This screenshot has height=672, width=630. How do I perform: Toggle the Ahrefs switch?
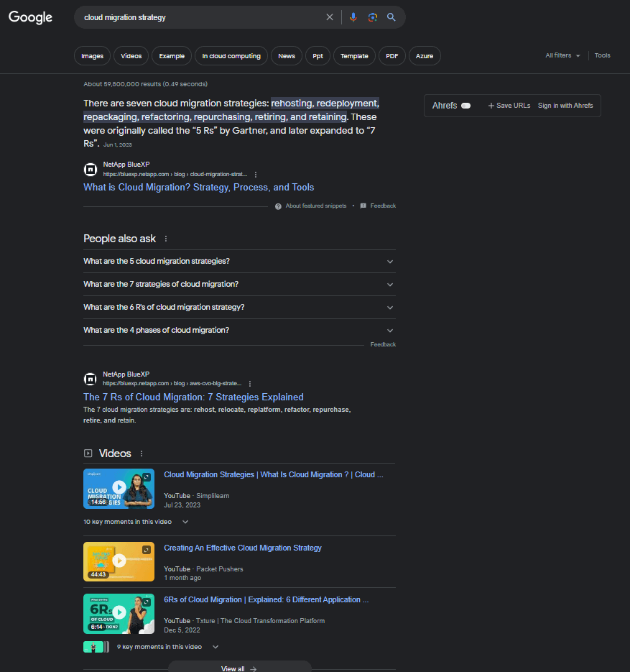pos(466,106)
